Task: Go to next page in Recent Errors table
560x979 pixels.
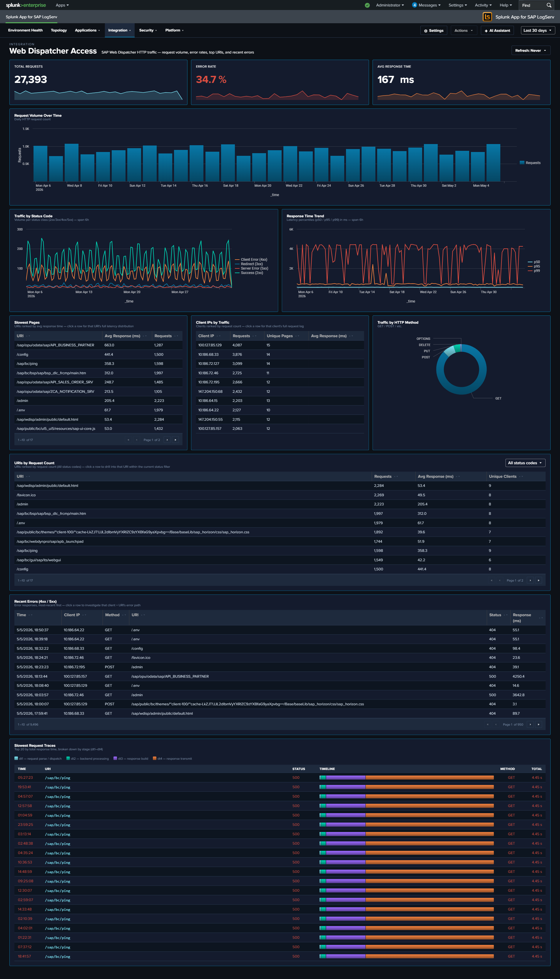Action: [x=530, y=724]
